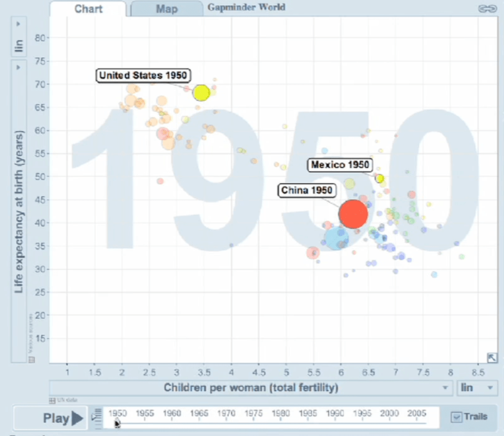
Task: Click the y-axis data source table icon
Action: pos(32,360)
